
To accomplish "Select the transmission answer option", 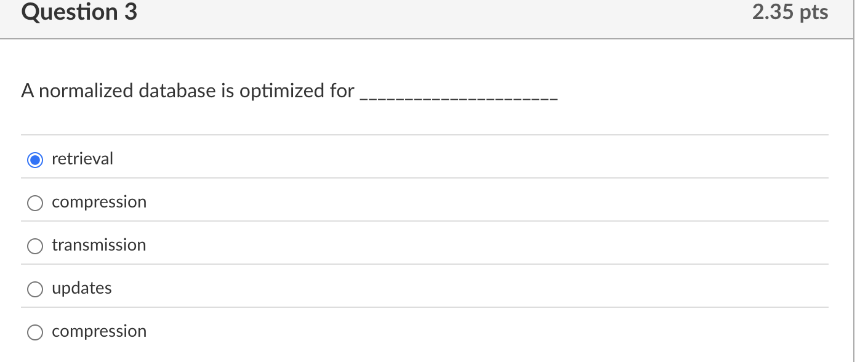I will coord(35,246).
